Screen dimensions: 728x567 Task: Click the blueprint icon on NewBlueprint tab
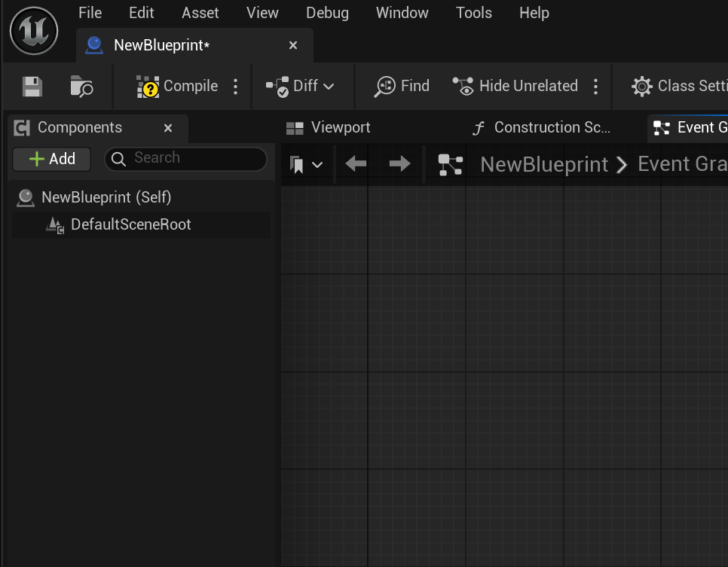[x=94, y=45]
